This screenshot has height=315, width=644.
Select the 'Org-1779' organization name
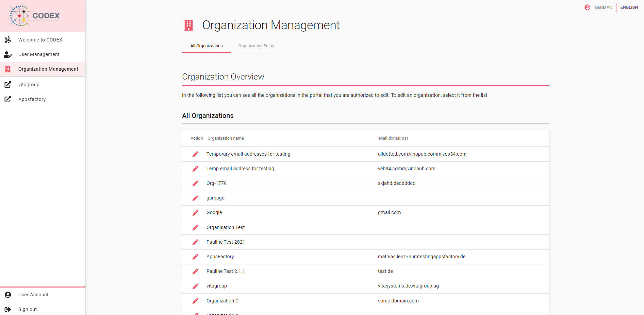click(x=216, y=183)
